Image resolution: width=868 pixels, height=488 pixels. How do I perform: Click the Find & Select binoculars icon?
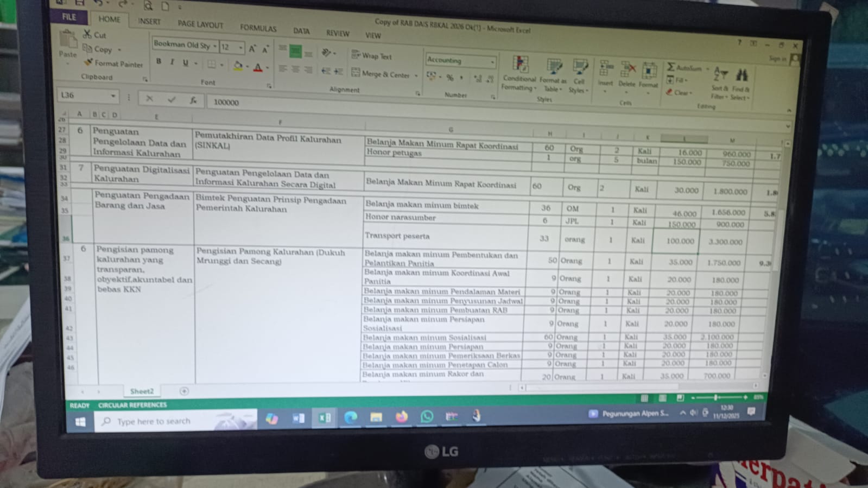pos(742,76)
